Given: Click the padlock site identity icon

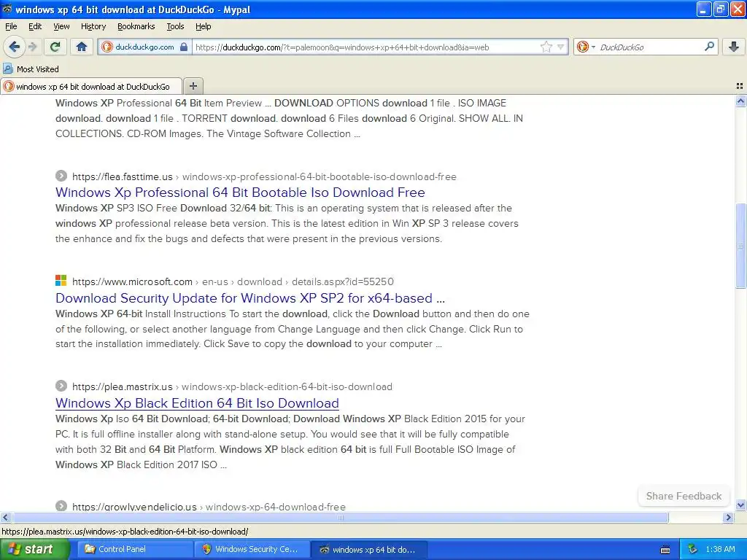Looking at the screenshot, I should pos(184,47).
